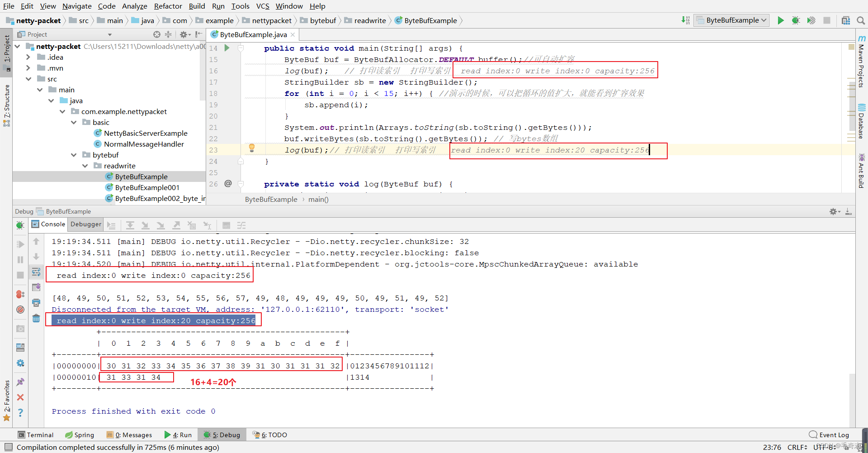Click Resume Program in the Debug side toolbar
The width and height of the screenshot is (868, 453).
click(20, 244)
